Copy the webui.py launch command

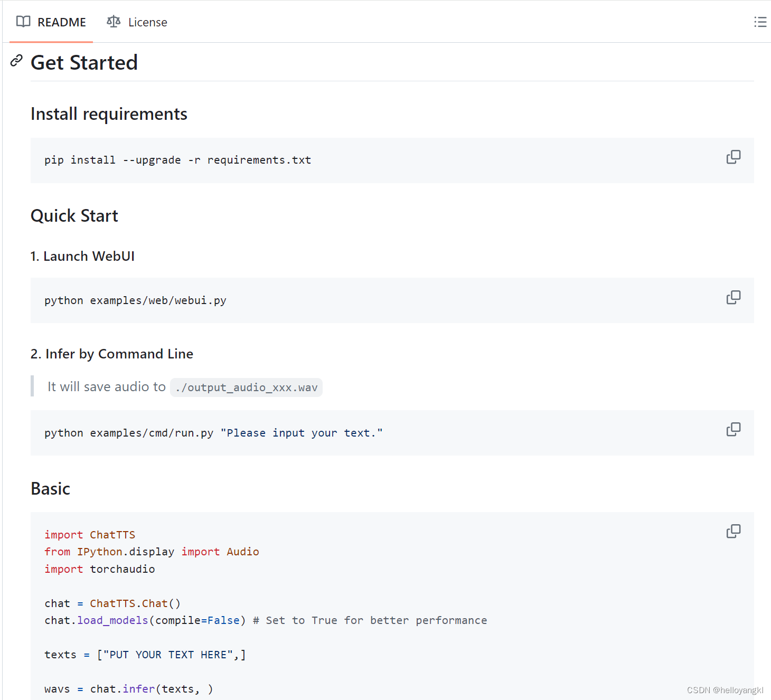click(734, 297)
